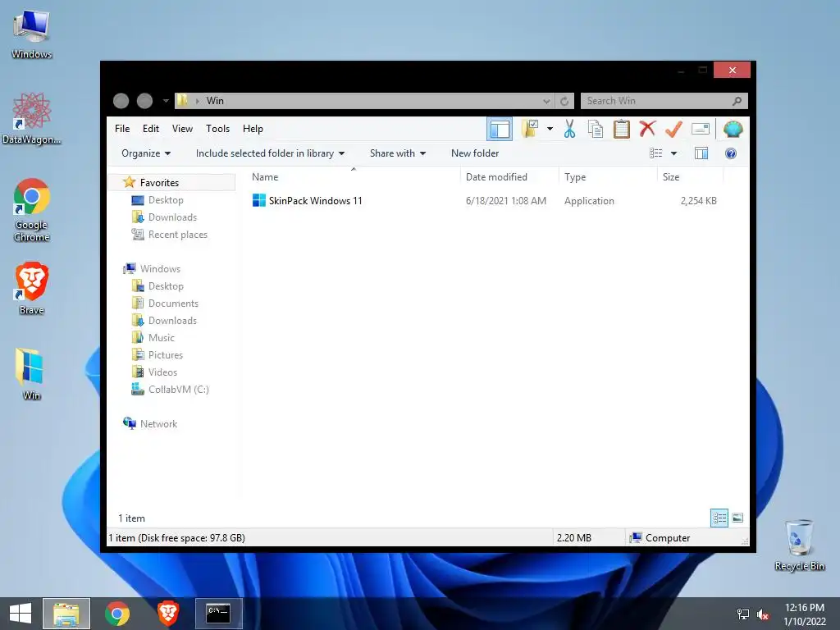Select Network in navigation pane
This screenshot has width=840, height=630.
point(158,424)
